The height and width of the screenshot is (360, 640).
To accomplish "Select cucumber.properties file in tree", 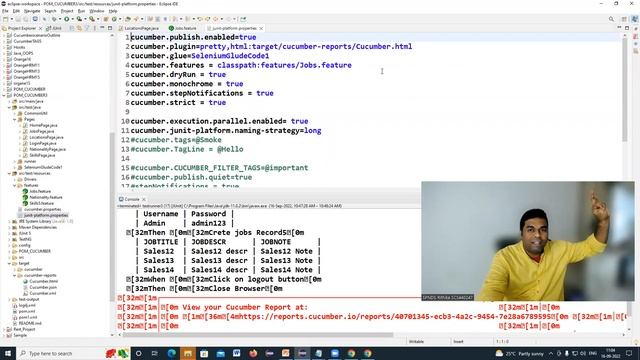I will point(42,209).
